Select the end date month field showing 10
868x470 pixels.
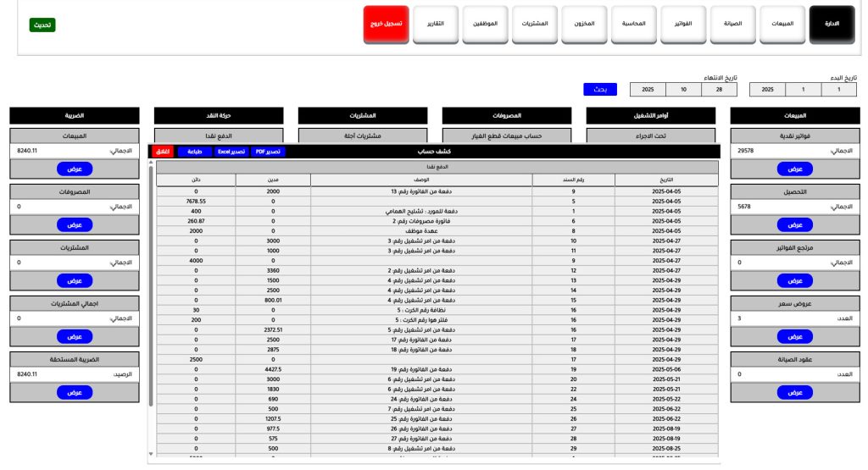click(x=683, y=89)
